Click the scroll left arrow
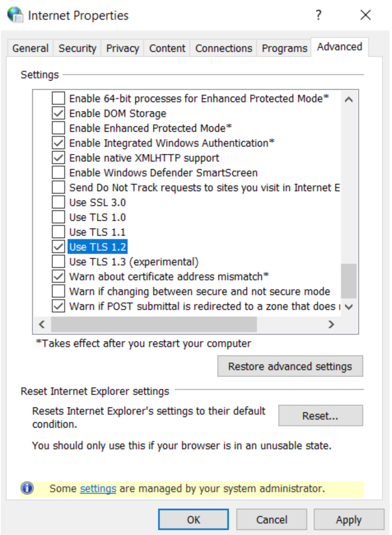The width and height of the screenshot is (392, 535). coord(42,324)
